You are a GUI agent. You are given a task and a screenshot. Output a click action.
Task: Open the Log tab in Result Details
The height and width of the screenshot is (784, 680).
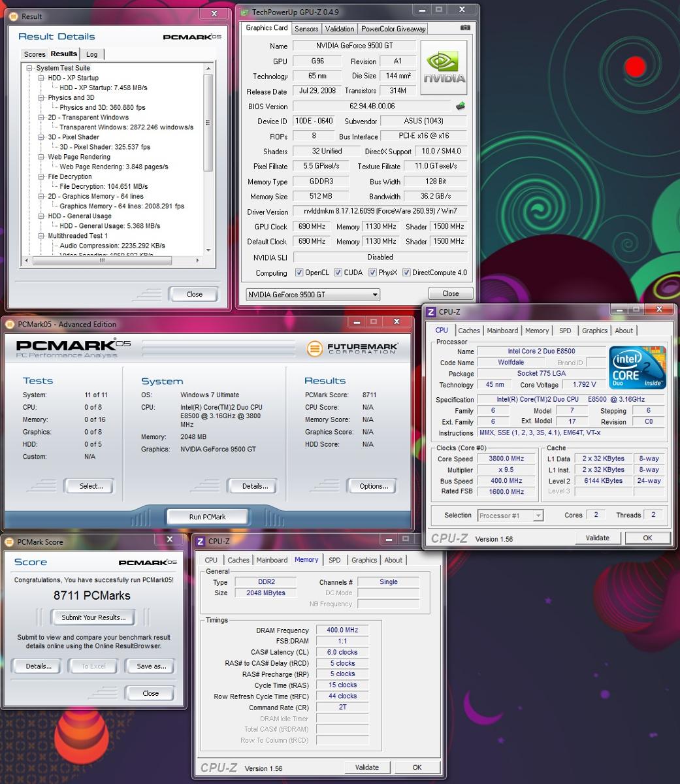92,54
